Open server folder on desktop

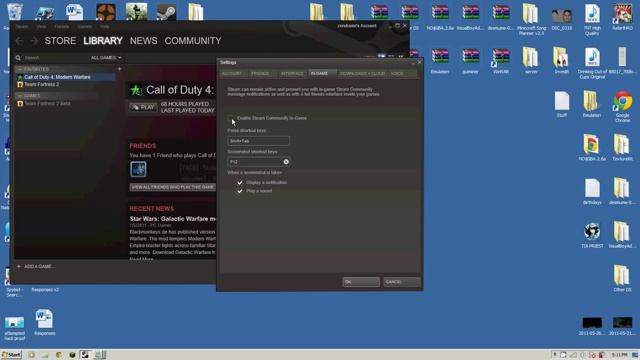point(531,60)
